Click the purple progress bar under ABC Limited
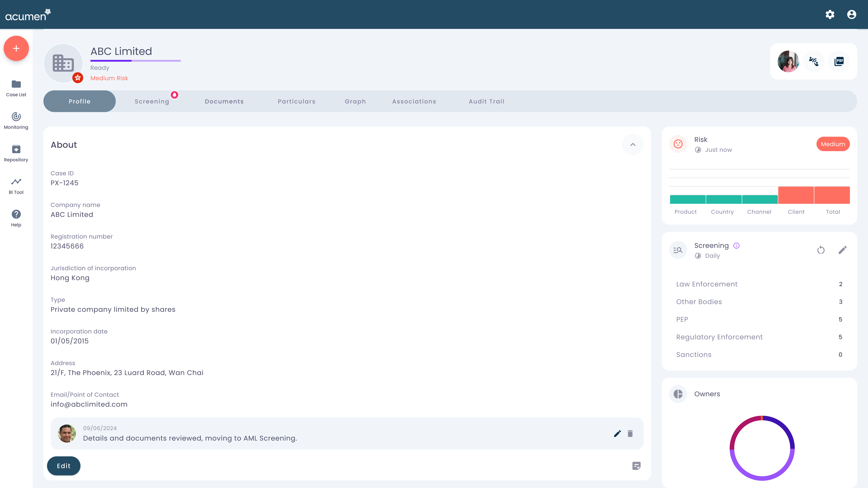This screenshot has height=488, width=868. pyautogui.click(x=135, y=61)
